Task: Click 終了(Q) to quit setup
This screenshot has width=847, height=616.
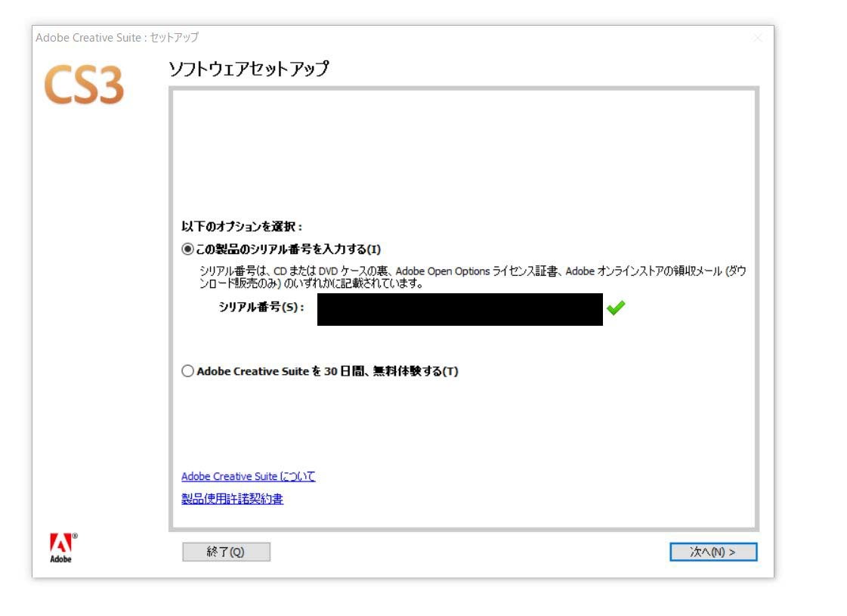Action: point(226,551)
